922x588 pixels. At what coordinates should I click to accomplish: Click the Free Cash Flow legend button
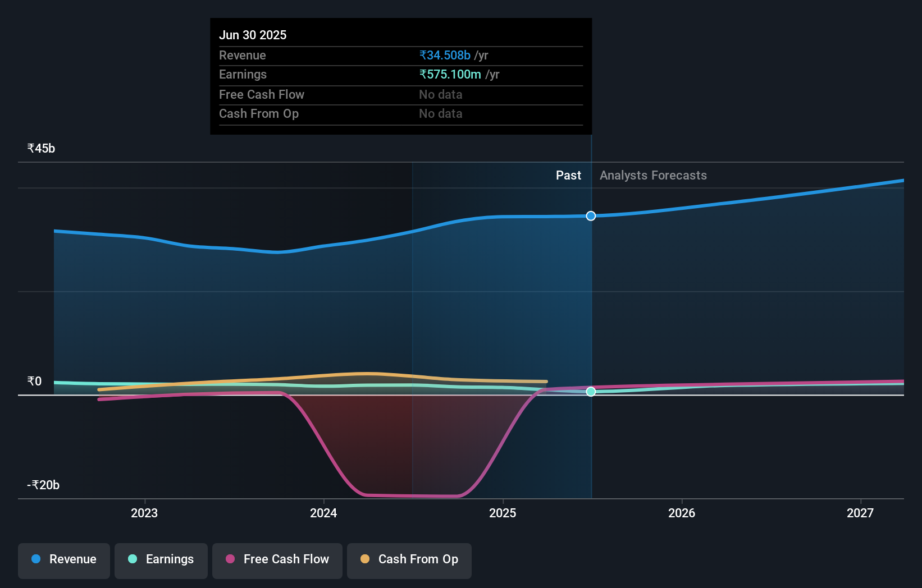click(x=277, y=559)
